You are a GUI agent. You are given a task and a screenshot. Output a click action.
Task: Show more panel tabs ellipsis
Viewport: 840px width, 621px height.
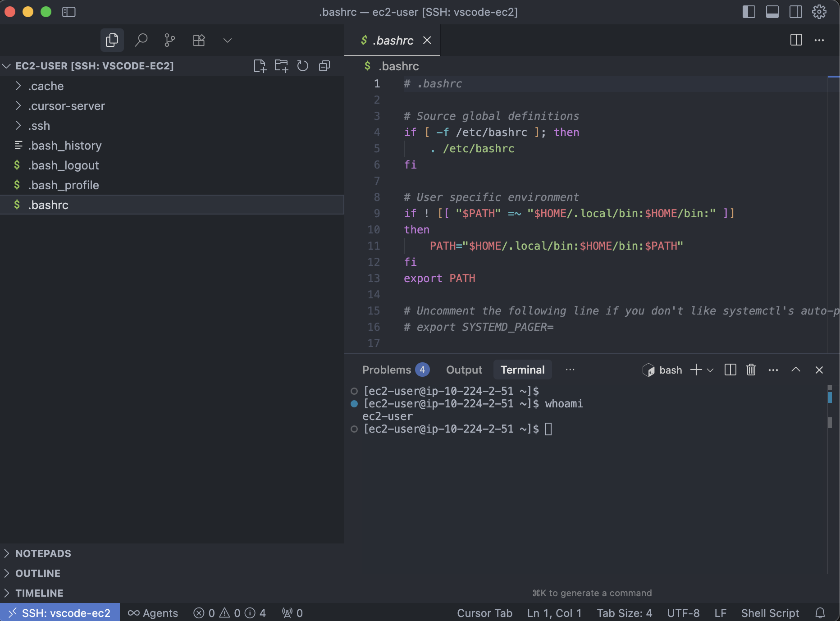pyautogui.click(x=570, y=370)
